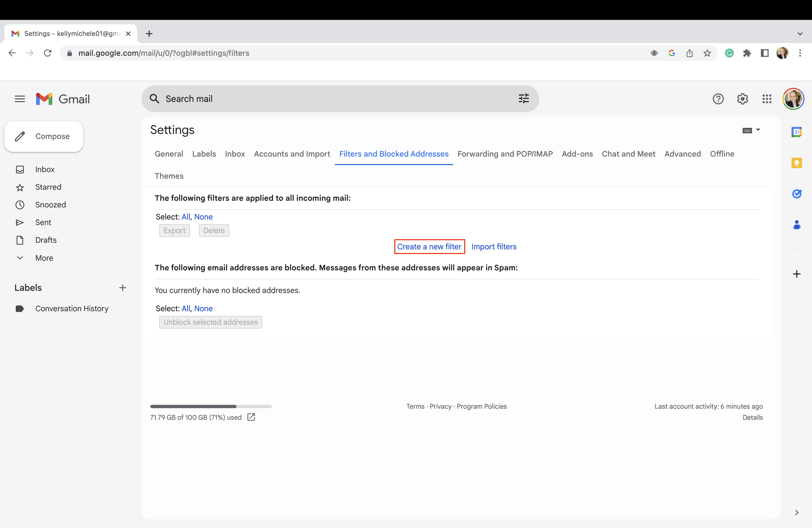The height and width of the screenshot is (528, 812).
Task: Open the quick settings gear
Action: (742, 99)
